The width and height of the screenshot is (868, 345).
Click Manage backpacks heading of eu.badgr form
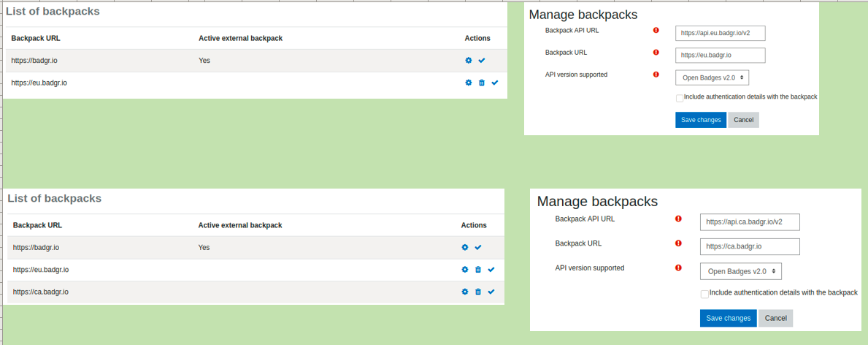pos(583,15)
